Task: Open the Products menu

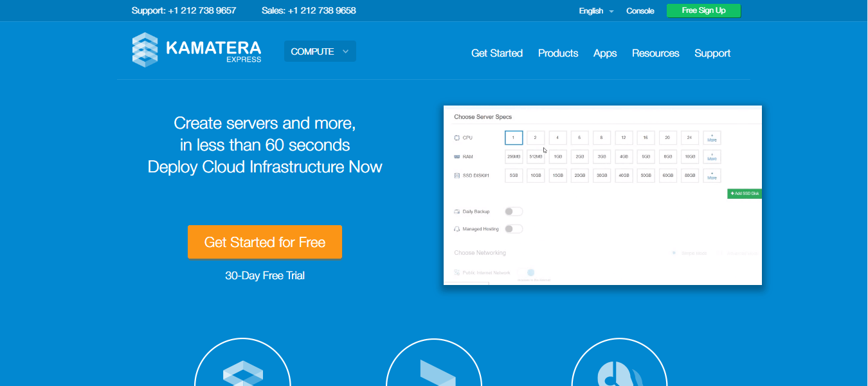Action: coord(557,53)
